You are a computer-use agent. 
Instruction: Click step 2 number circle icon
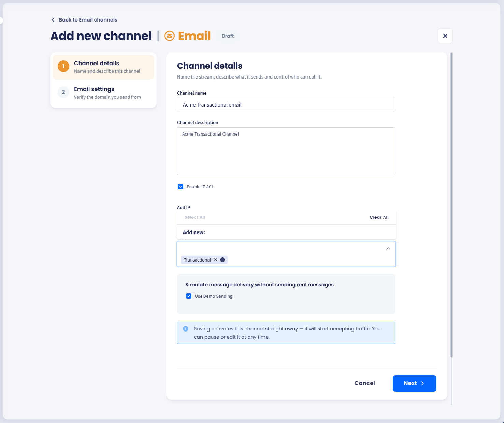click(x=63, y=92)
